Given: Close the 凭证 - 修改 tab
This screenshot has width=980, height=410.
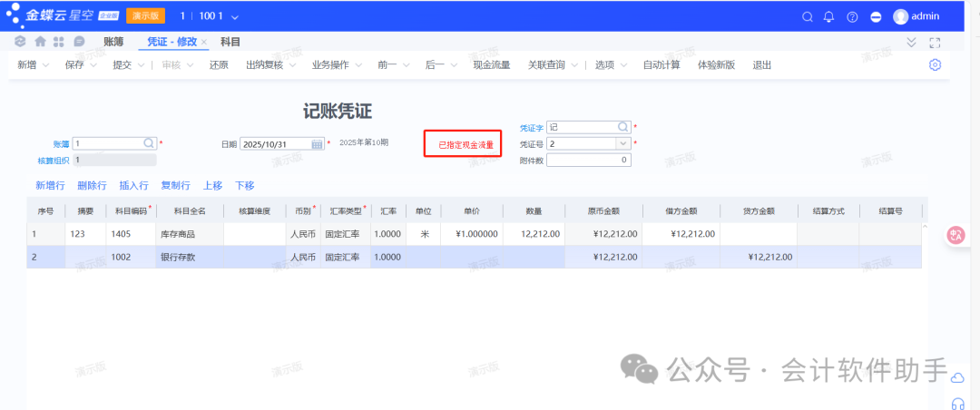Looking at the screenshot, I should (204, 43).
